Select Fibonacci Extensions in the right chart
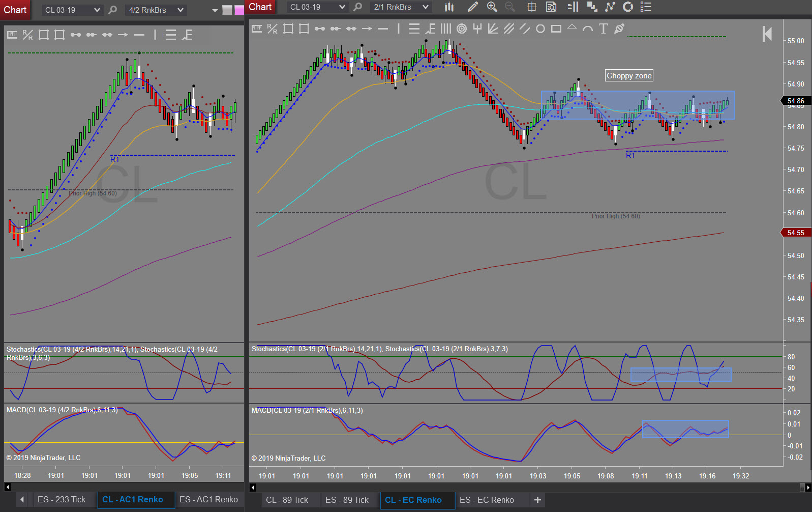This screenshot has width=812, height=512. (x=430, y=29)
